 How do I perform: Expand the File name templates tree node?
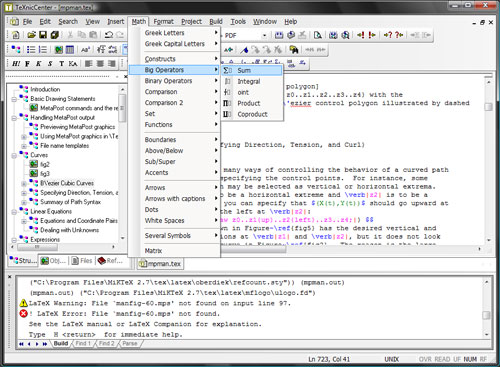(x=24, y=146)
